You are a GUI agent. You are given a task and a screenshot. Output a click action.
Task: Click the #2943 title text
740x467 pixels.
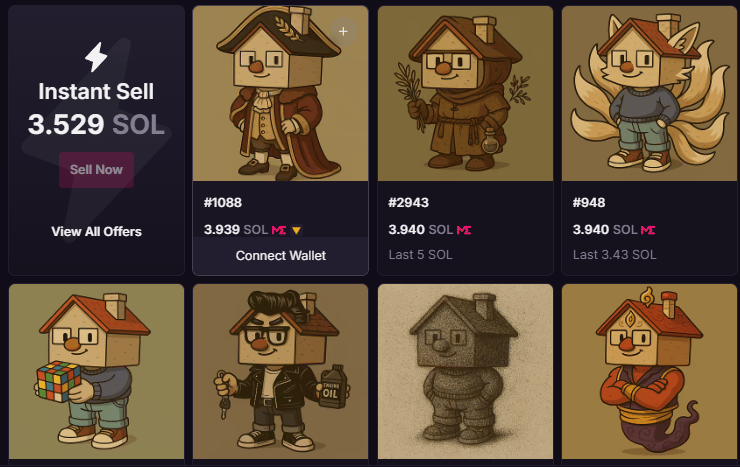(408, 203)
